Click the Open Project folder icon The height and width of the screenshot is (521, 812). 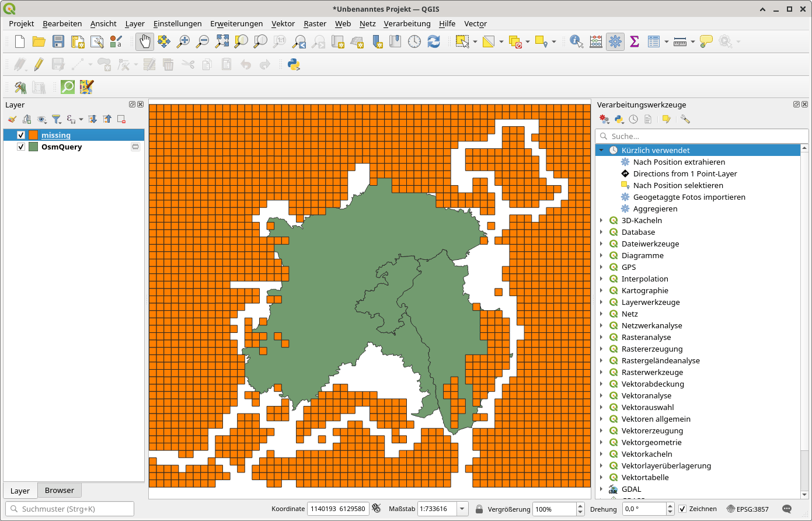coord(39,41)
